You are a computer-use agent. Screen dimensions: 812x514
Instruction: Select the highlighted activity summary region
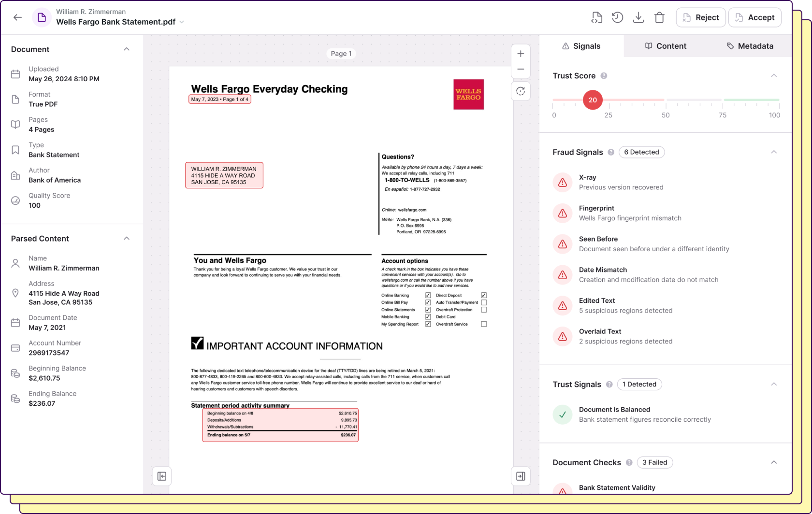pyautogui.click(x=280, y=425)
